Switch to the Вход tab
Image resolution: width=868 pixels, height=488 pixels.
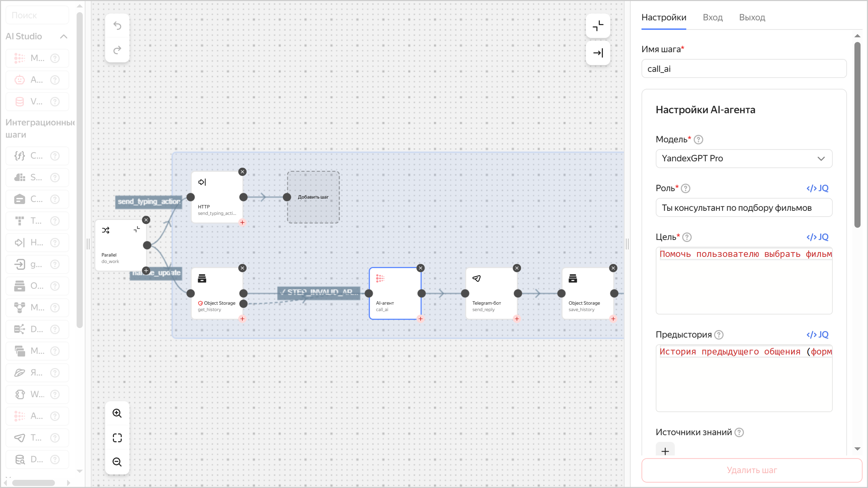click(x=712, y=17)
